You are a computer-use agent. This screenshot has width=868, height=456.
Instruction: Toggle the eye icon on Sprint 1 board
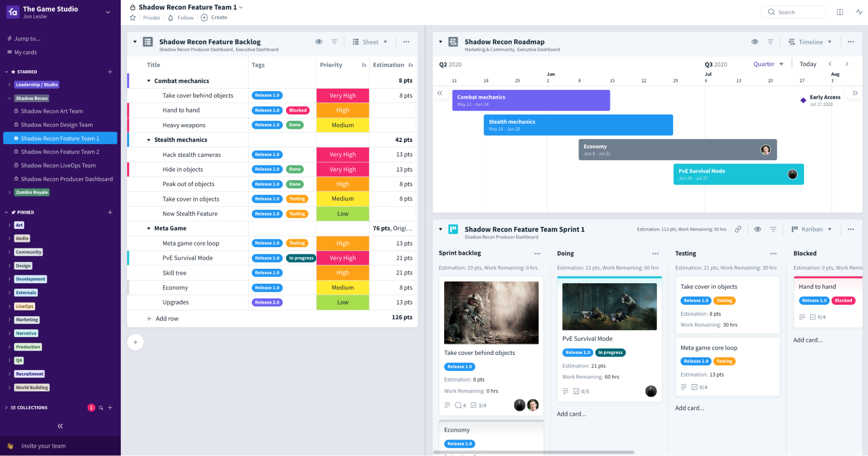[x=758, y=229]
